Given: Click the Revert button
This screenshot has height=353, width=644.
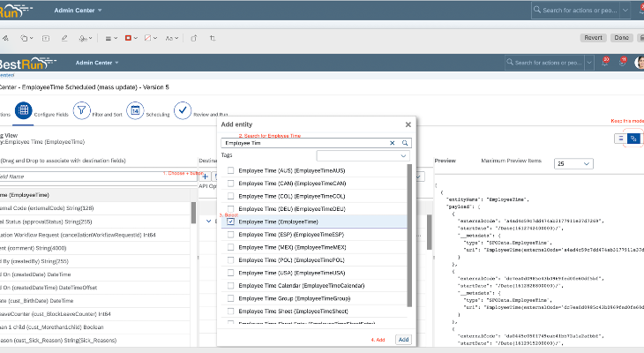Looking at the screenshot, I should coord(593,38).
